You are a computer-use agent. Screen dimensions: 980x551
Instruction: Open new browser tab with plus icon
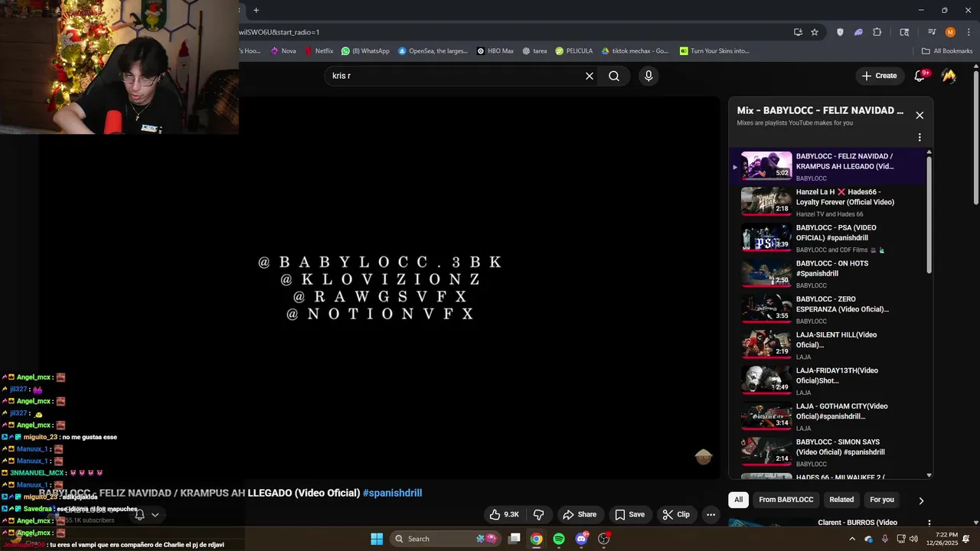click(256, 10)
